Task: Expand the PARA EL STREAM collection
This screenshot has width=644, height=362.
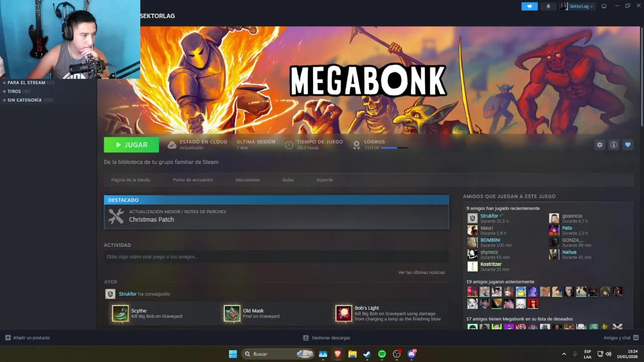Action: pos(26,82)
